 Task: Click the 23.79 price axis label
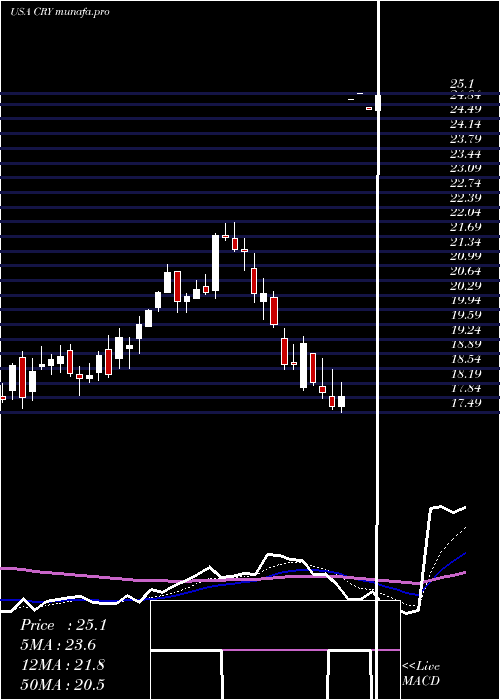(x=466, y=139)
